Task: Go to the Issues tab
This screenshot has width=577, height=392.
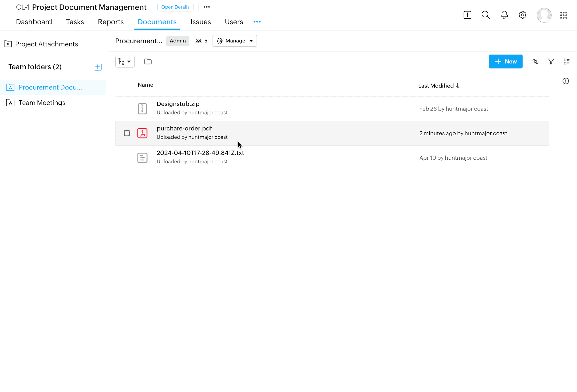Action: 201,22
